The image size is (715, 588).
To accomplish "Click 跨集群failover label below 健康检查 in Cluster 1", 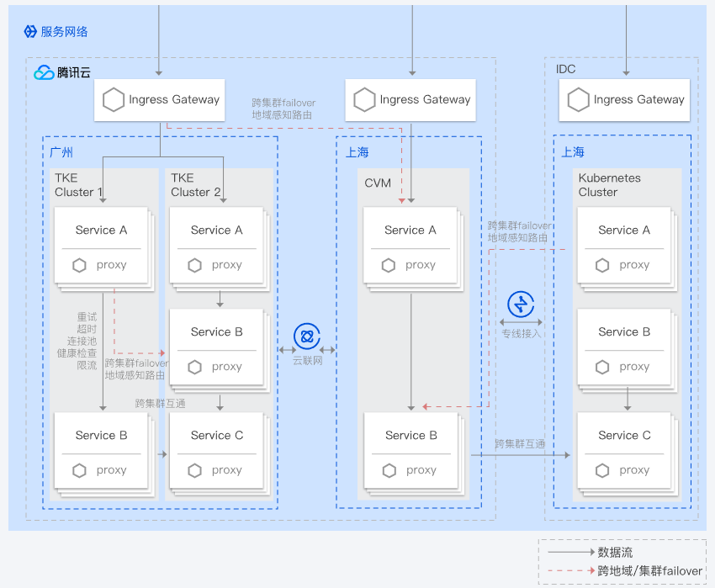I will [137, 363].
